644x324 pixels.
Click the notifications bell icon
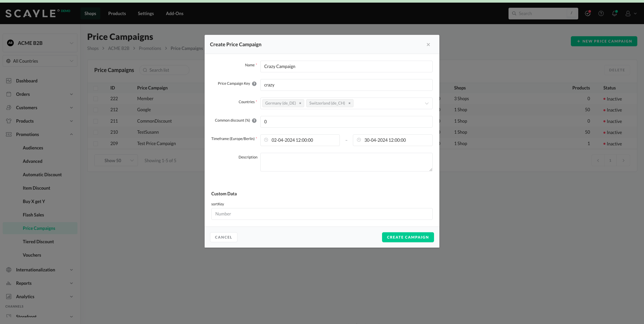point(614,13)
